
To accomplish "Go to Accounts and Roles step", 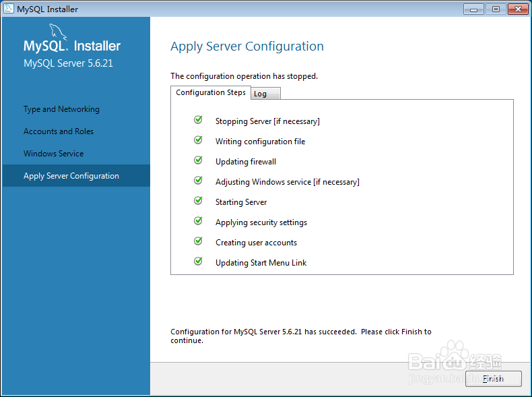I will (x=59, y=131).
